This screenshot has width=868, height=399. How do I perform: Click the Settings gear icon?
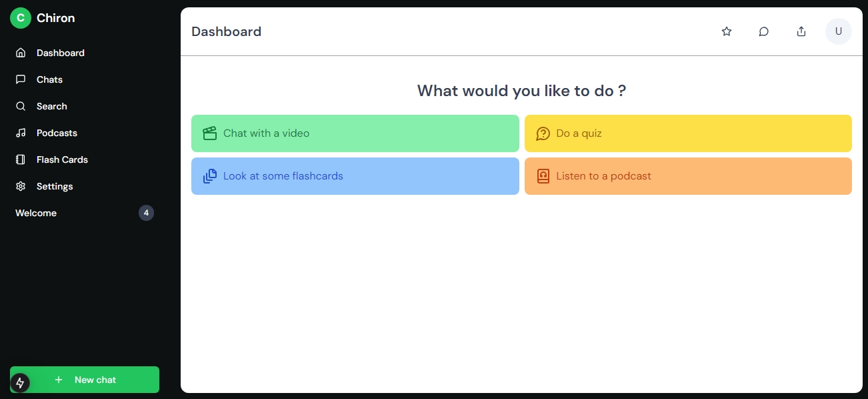(x=21, y=186)
